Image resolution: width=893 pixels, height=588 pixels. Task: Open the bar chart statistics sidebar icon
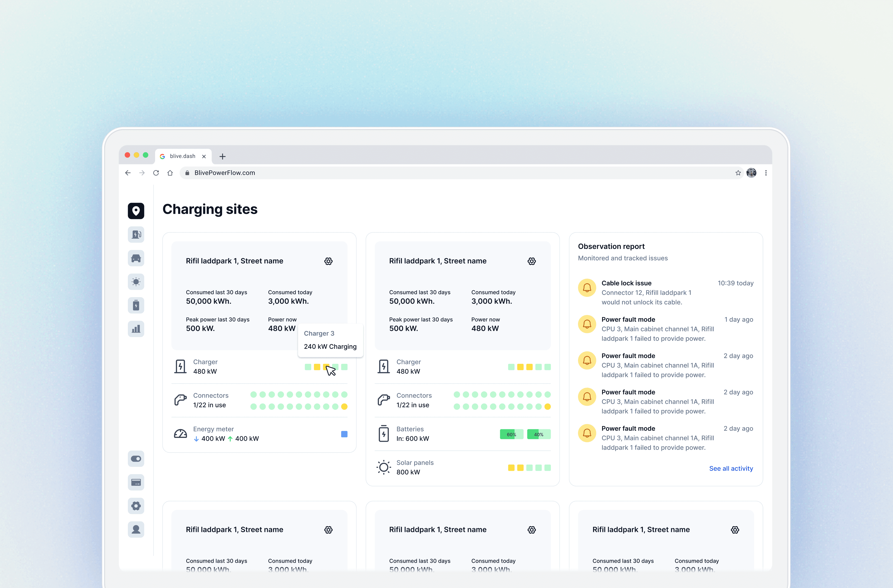pos(136,329)
